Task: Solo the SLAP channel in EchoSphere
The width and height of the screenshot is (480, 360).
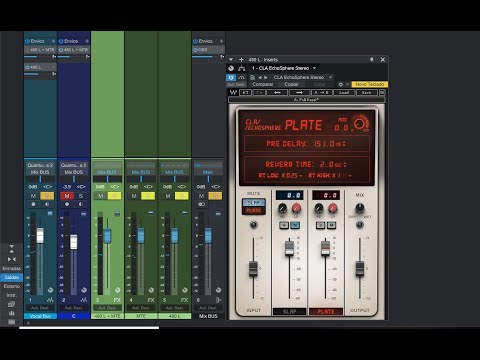Action: (284, 225)
